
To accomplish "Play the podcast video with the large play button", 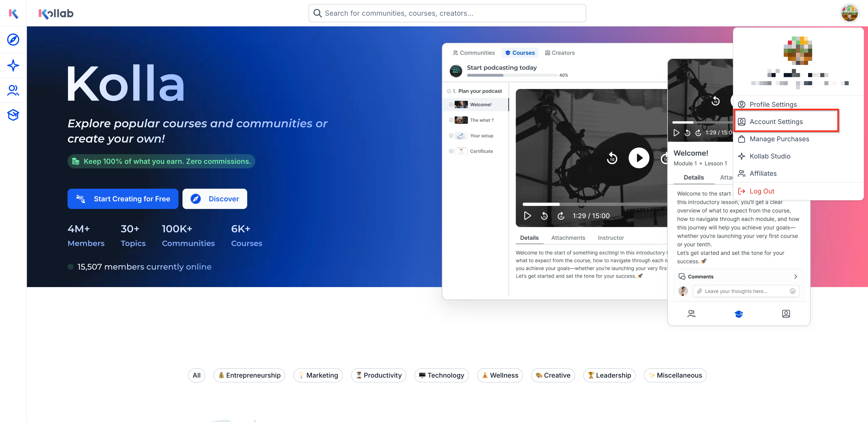I will coord(639,158).
